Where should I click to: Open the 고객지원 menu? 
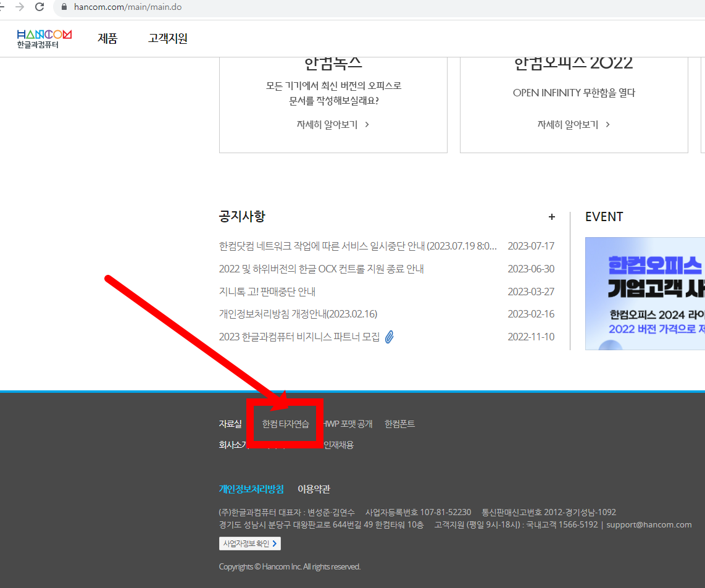tap(167, 38)
